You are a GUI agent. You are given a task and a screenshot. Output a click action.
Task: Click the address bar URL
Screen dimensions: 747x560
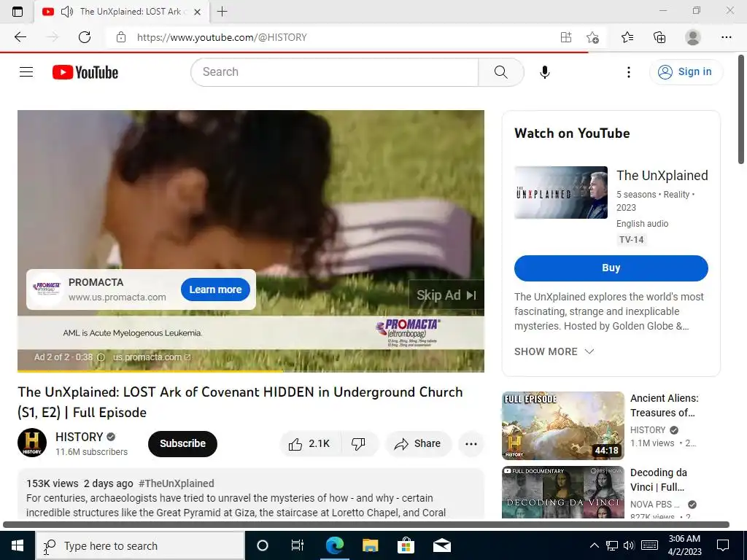pyautogui.click(x=222, y=37)
